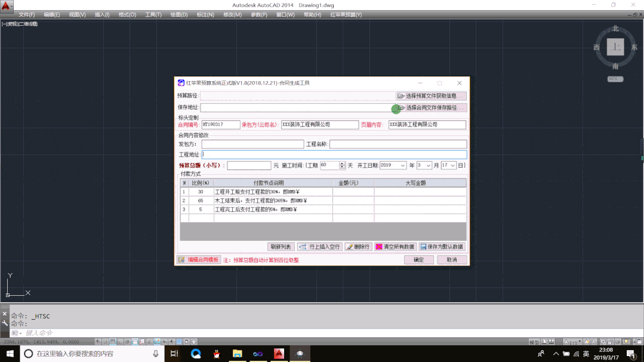Image resolution: width=644 pixels, height=362 pixels.
Task: Open command line customize wrench icon
Action: [5, 323]
